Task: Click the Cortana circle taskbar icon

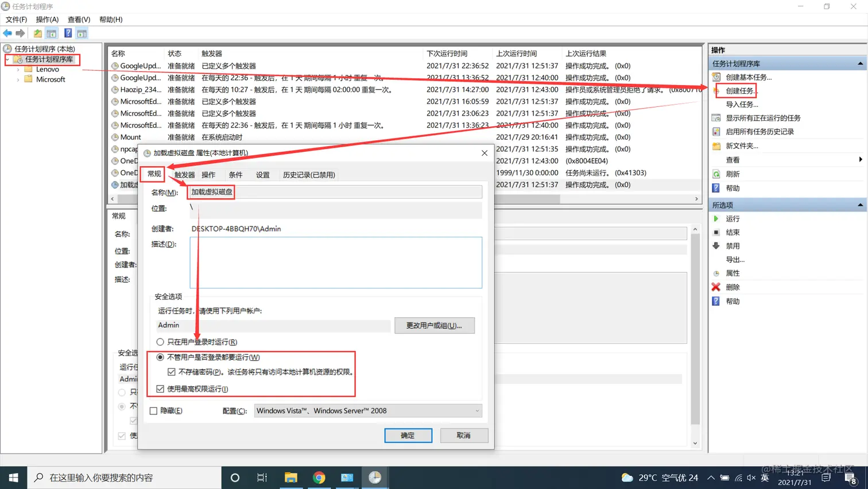Action: (x=235, y=478)
